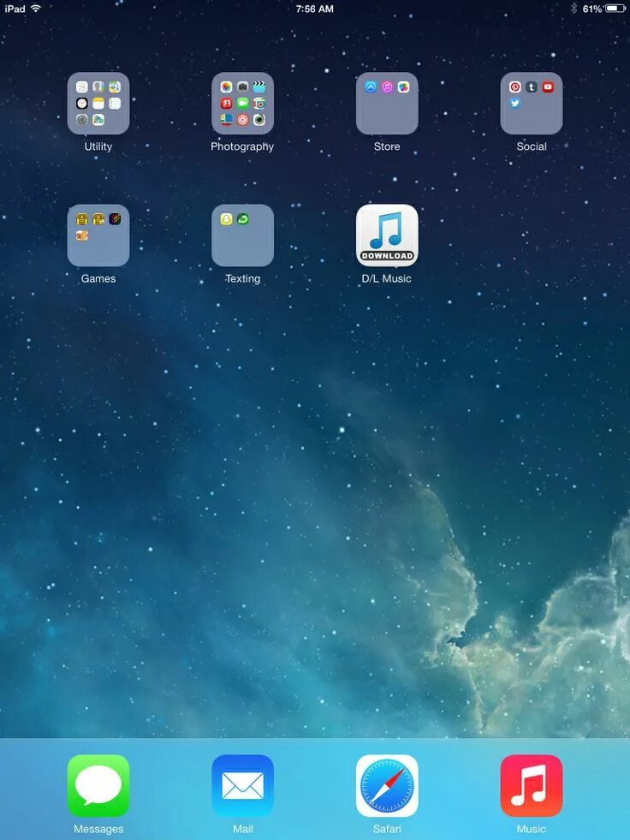Tap the Snapchat ghost icon in Texting folder
The width and height of the screenshot is (630, 840).
[x=226, y=218]
